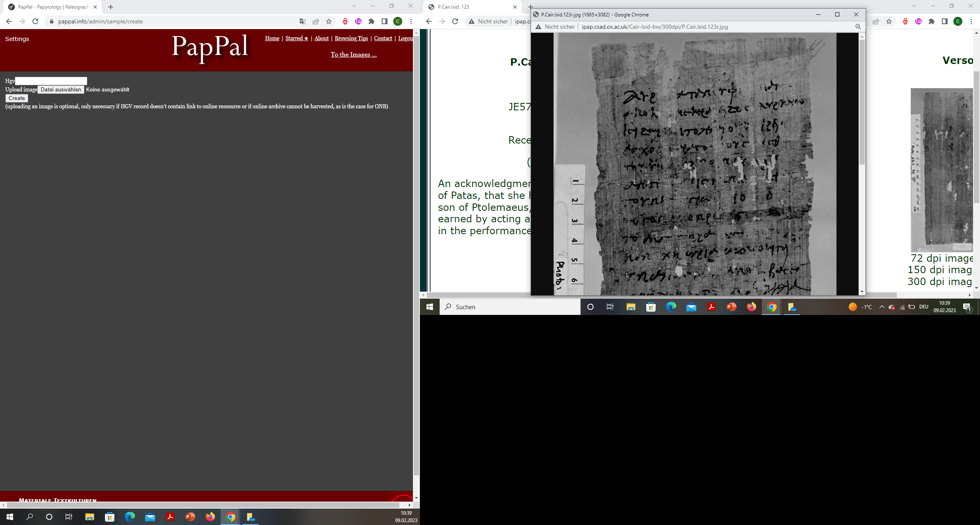Open the Home link in PapPal navigation
980x525 pixels.
pos(272,38)
